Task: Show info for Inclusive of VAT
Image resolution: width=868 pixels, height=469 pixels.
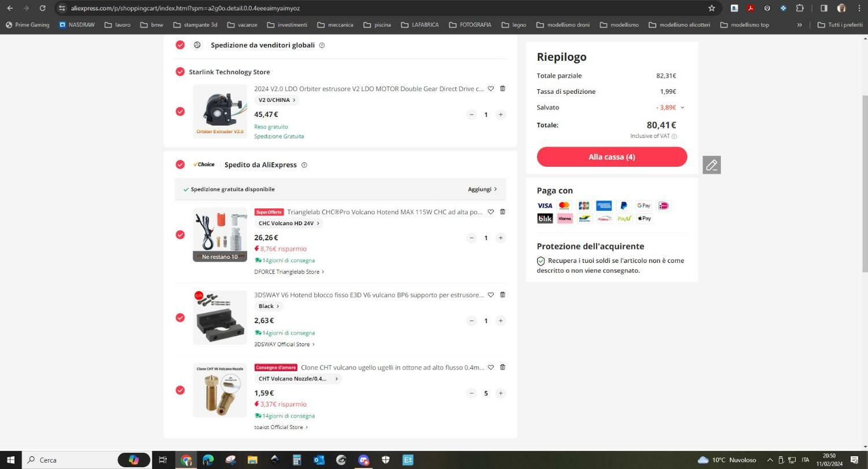Action: [674, 136]
